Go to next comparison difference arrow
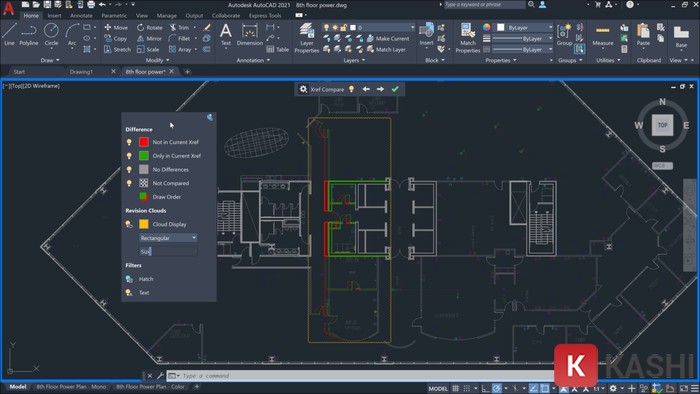 380,89
